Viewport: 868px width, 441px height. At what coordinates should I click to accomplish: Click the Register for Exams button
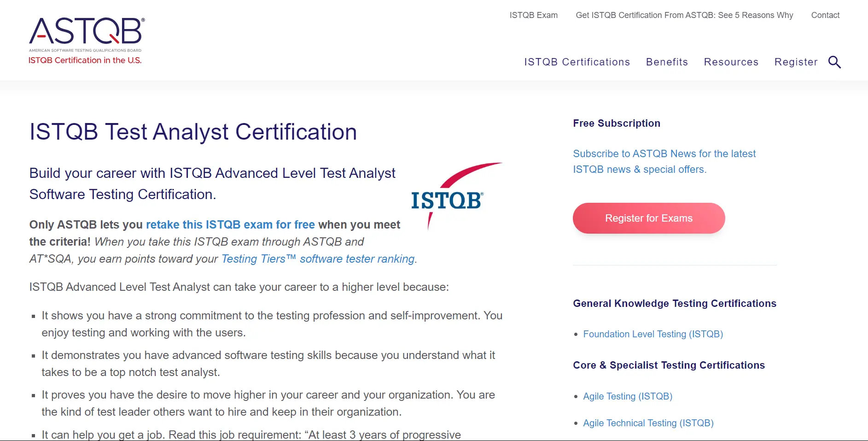coord(649,218)
